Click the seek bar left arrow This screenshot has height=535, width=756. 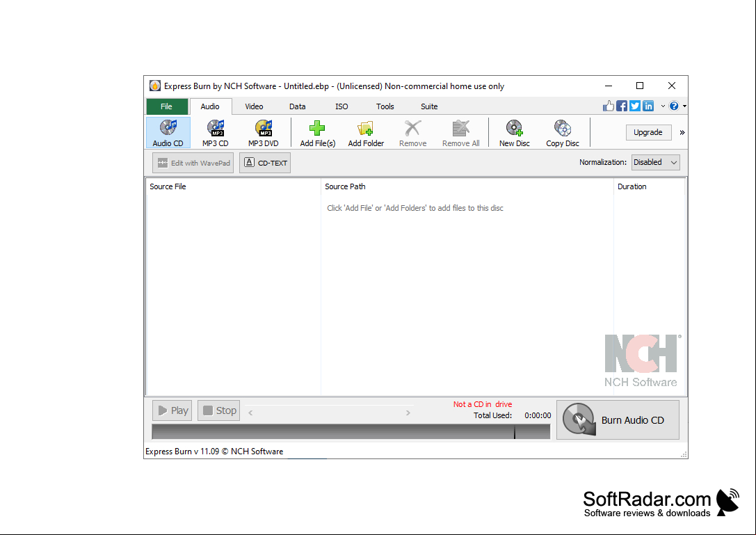coord(250,413)
